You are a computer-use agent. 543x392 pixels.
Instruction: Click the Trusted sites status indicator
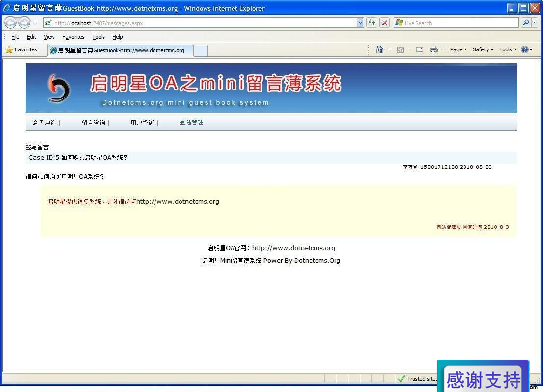(x=418, y=379)
